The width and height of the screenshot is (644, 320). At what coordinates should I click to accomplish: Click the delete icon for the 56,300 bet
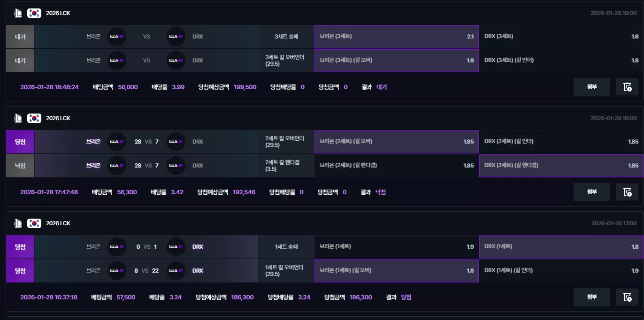(x=627, y=192)
